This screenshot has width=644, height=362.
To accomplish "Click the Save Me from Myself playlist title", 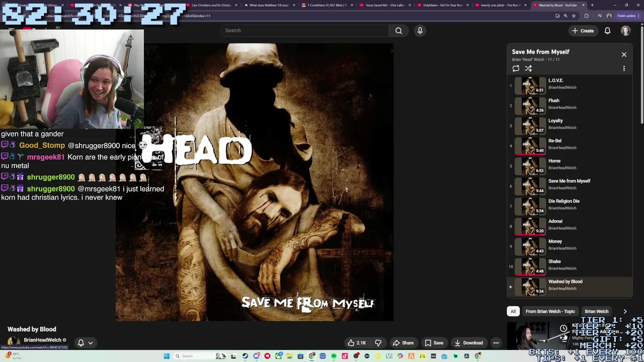I will click(x=541, y=52).
